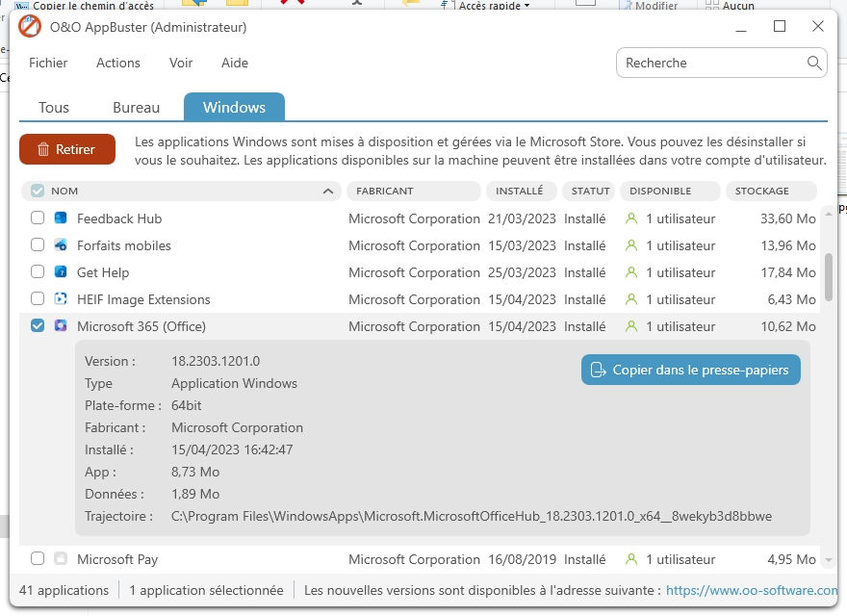
Task: Close the O&O AppBuster window
Action: (x=818, y=27)
